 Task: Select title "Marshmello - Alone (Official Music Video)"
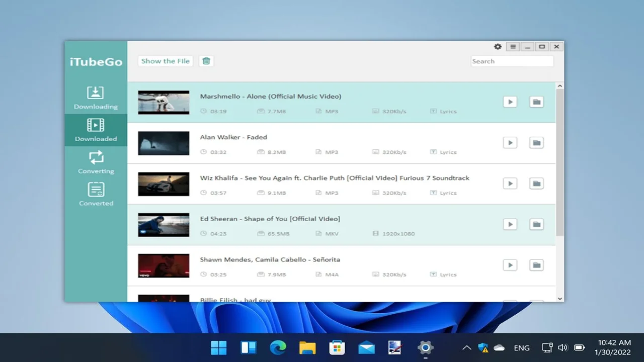point(271,96)
